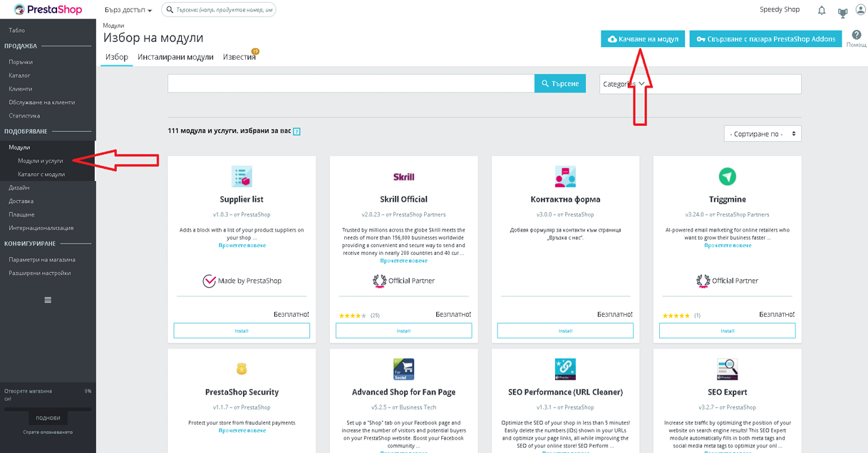Click Прочетете повече under PrestaShop Security
Image resolution: width=868 pixels, height=453 pixels.
242,430
